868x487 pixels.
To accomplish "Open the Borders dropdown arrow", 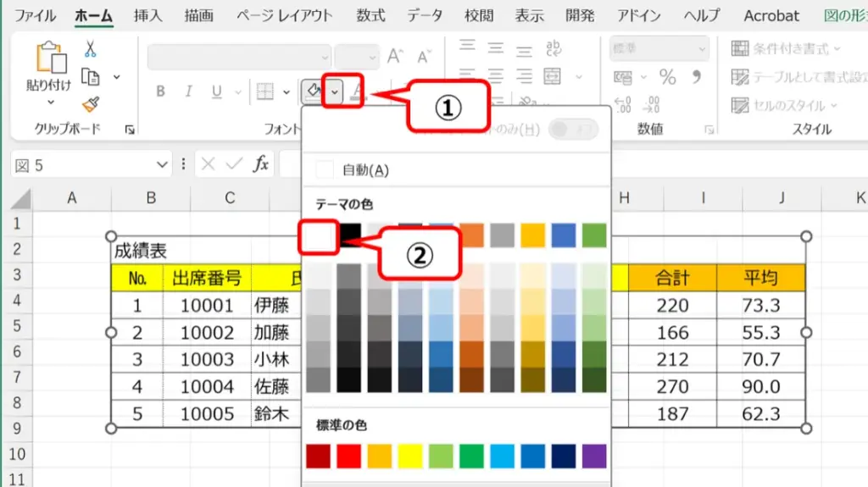I will point(287,92).
